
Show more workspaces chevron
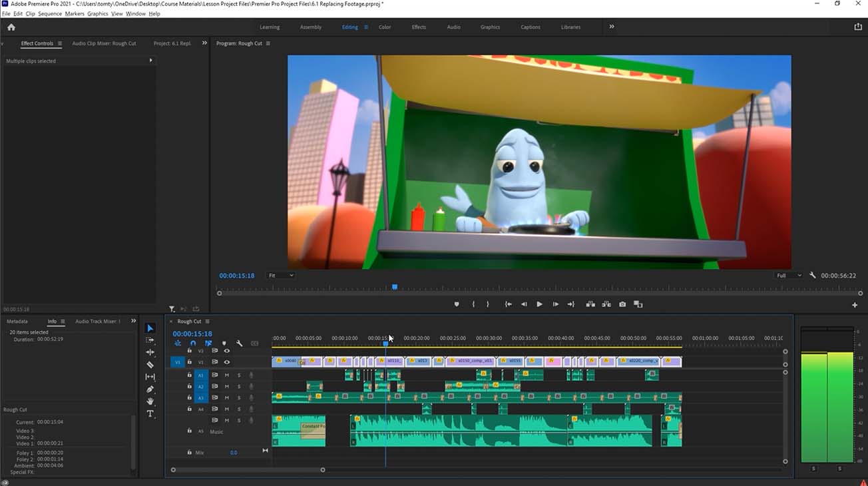tap(611, 27)
